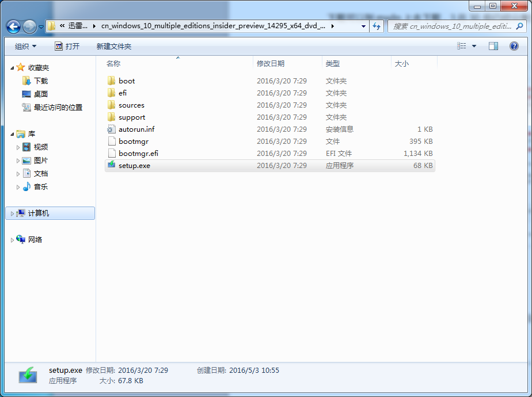This screenshot has width=532, height=397.
Task: Open the 组织 menu
Action: coord(25,47)
